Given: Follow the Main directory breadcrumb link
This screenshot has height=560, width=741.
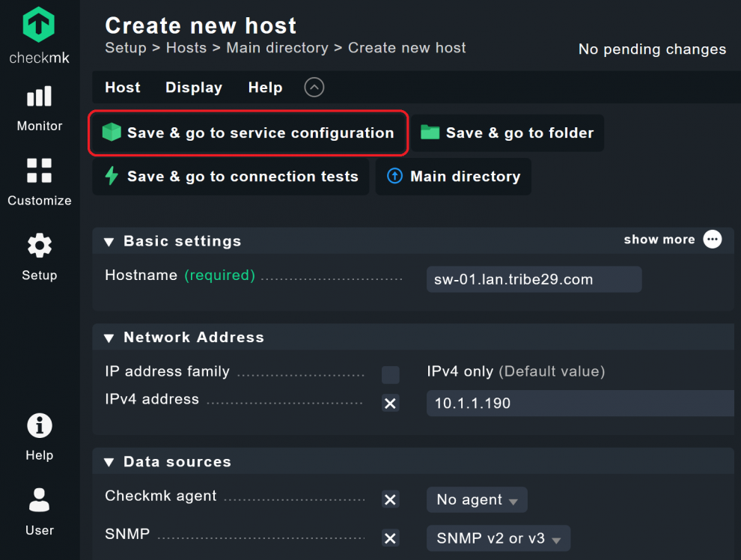Looking at the screenshot, I should [x=277, y=48].
